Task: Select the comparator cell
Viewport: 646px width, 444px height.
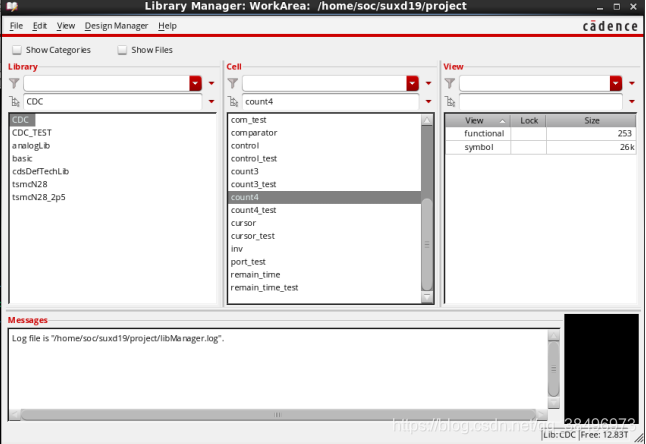Action: pyautogui.click(x=254, y=133)
